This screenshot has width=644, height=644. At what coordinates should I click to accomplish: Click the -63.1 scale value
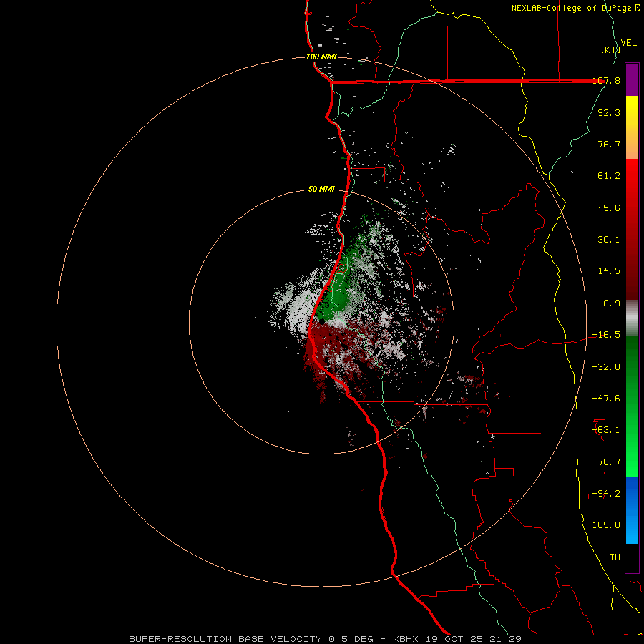tap(606, 430)
